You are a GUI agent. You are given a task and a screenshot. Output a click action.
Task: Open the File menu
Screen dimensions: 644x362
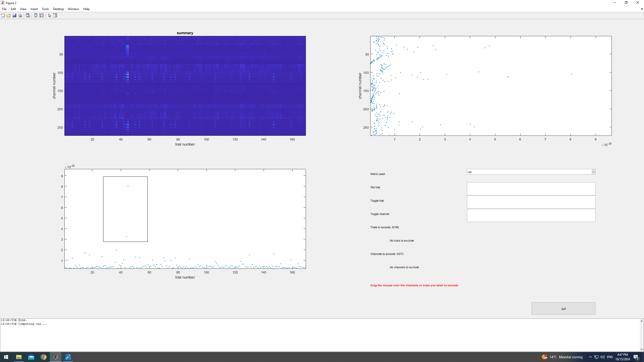(4, 9)
